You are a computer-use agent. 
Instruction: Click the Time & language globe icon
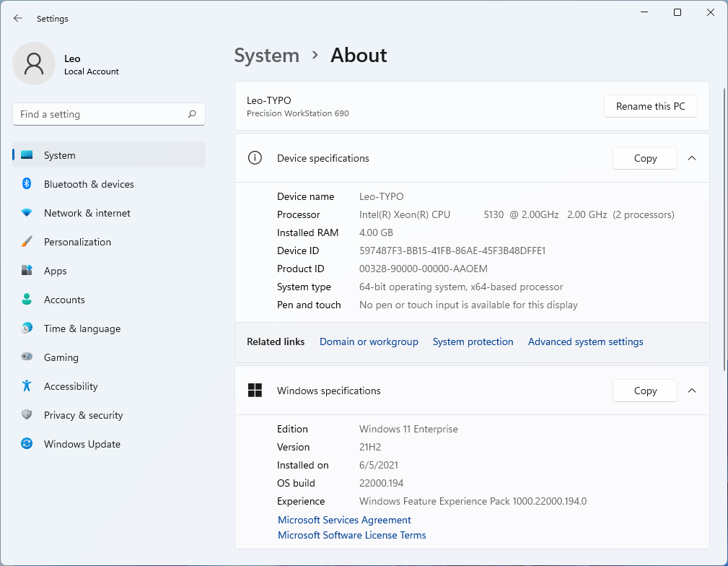tap(27, 328)
